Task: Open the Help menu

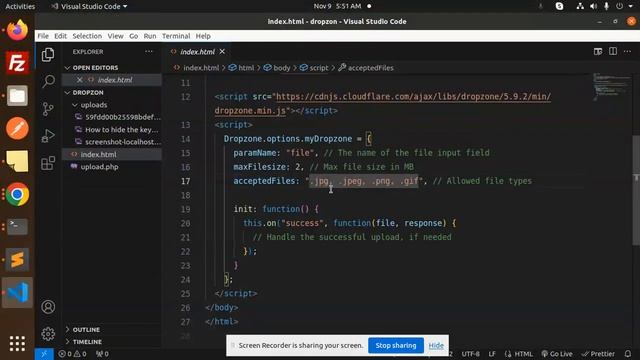Action: [203, 36]
